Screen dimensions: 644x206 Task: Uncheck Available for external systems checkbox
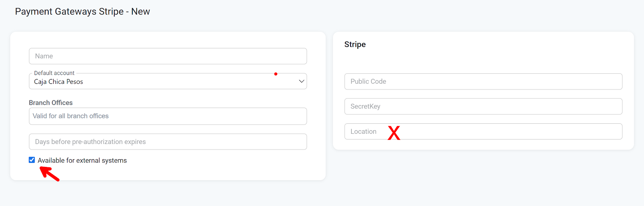32,160
